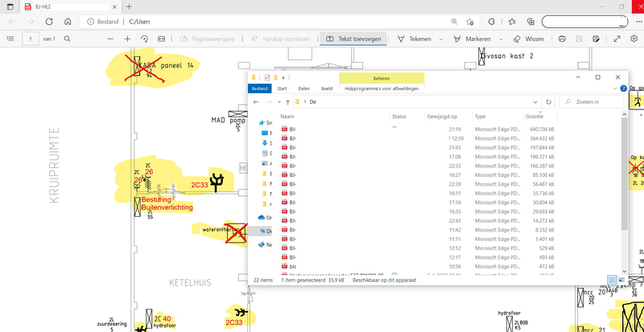Click the fullscreen expand arrows icon
The height and width of the screenshot is (332, 644).
click(x=617, y=39)
